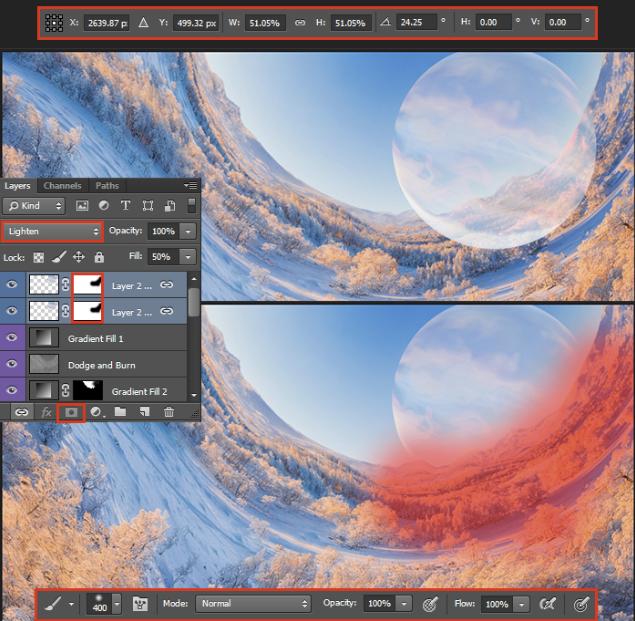Open the Lighten blend mode dropdown
The width and height of the screenshot is (635, 621).
pos(52,231)
